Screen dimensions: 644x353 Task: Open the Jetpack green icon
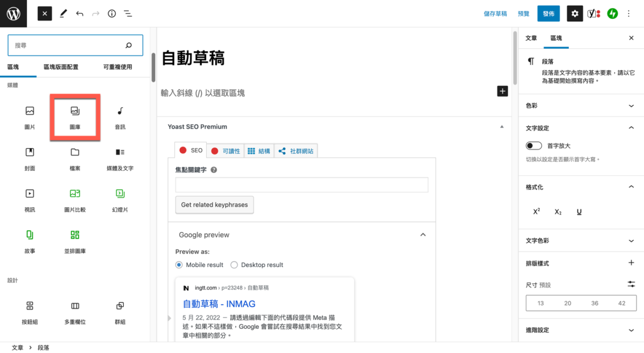612,13
